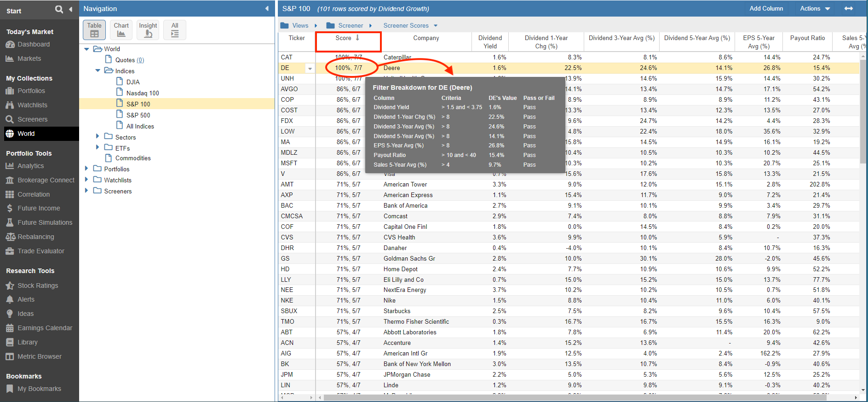868x402 pixels.
Task: Sort by Payout Ratio column header
Action: [807, 42]
